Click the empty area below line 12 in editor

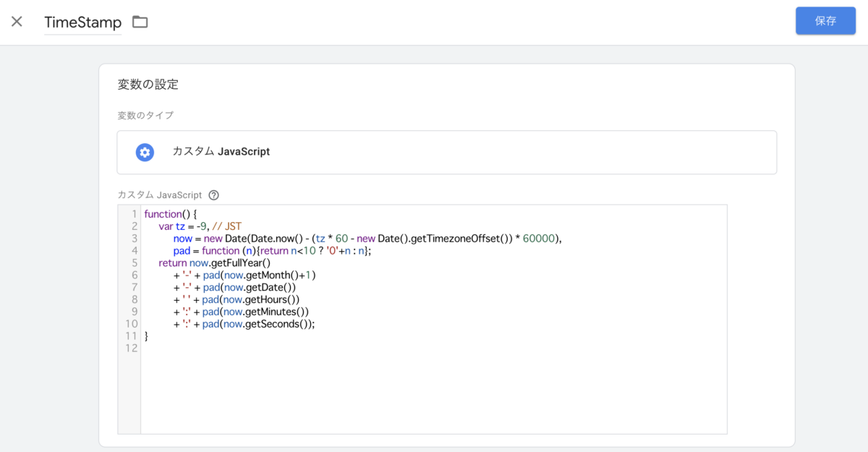point(434,391)
